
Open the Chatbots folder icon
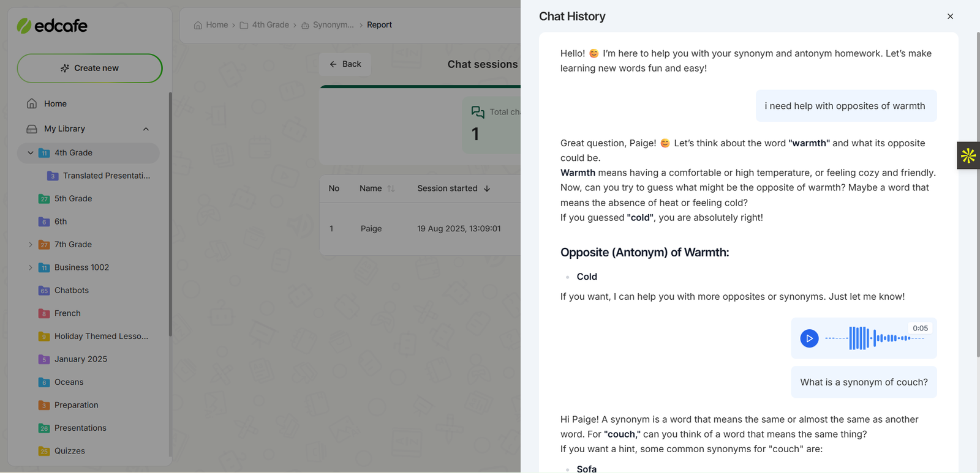[44, 291]
